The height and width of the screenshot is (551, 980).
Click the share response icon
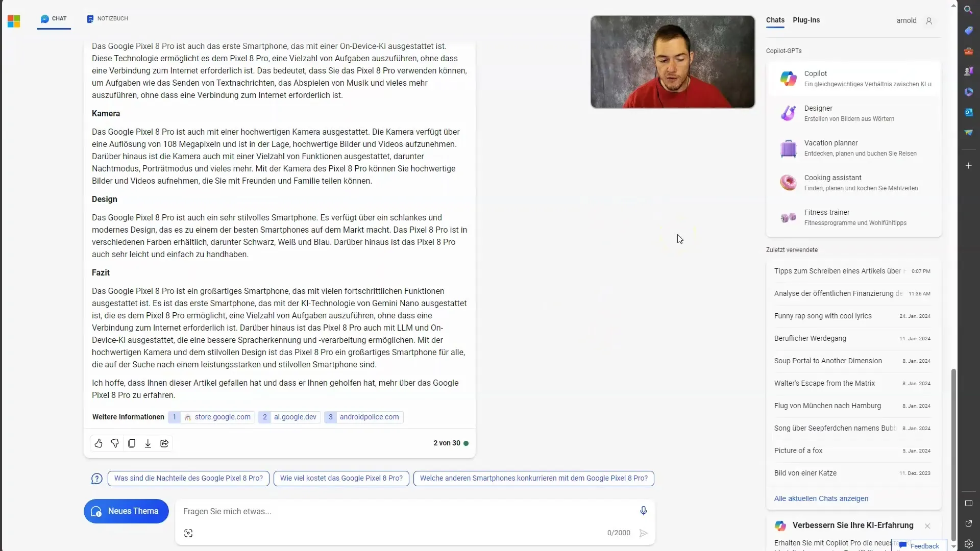click(x=164, y=443)
